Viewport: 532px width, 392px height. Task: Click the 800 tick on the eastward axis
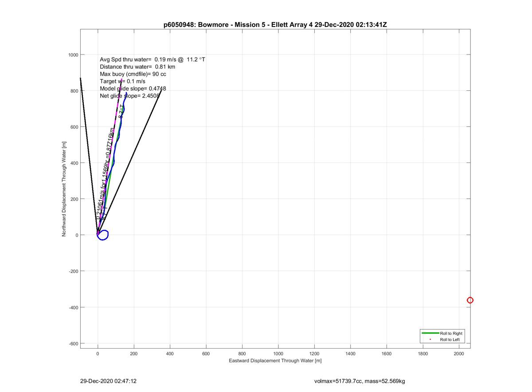pyautogui.click(x=243, y=354)
